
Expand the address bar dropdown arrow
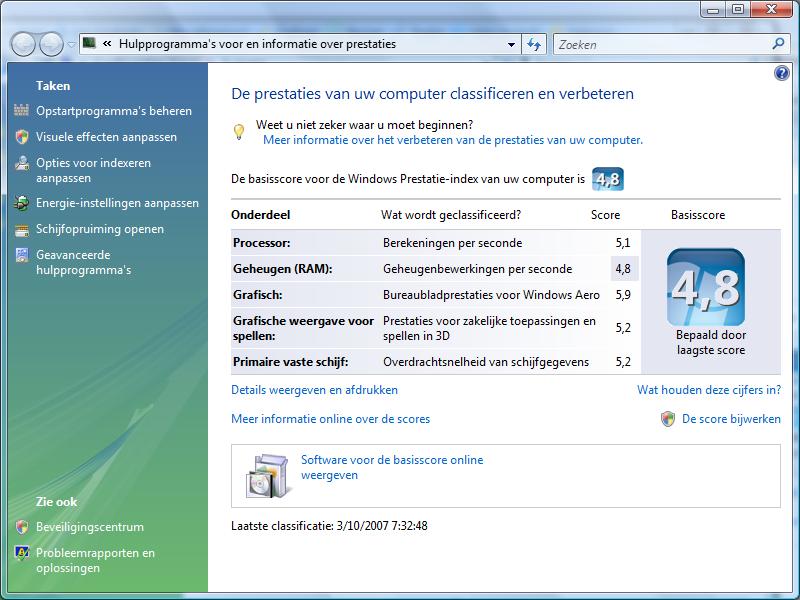coord(511,44)
